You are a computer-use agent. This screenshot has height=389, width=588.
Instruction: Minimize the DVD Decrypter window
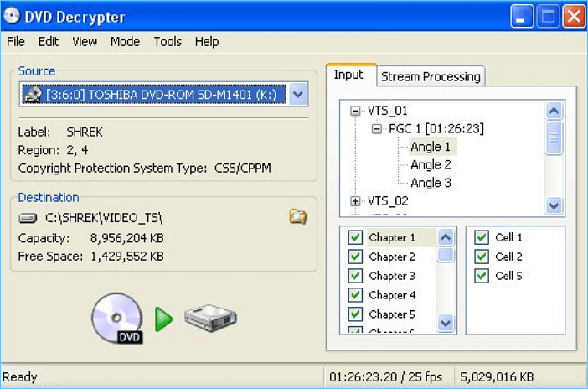(522, 16)
